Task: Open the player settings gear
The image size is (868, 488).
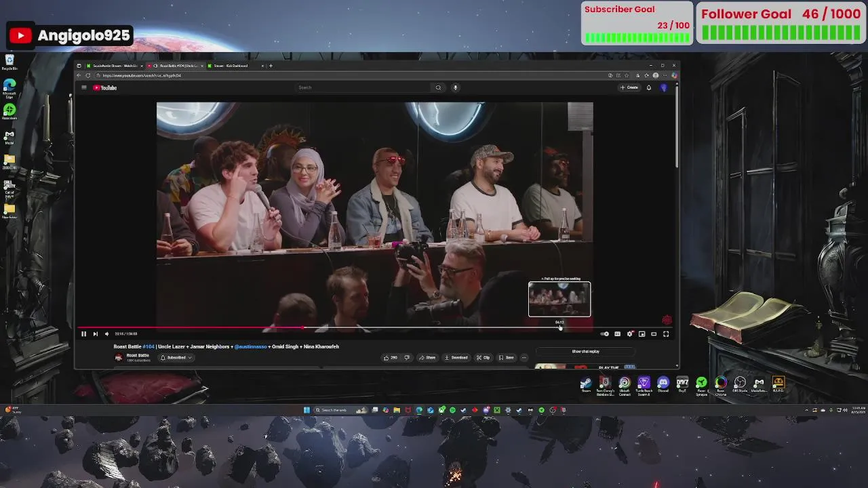Action: click(x=629, y=333)
